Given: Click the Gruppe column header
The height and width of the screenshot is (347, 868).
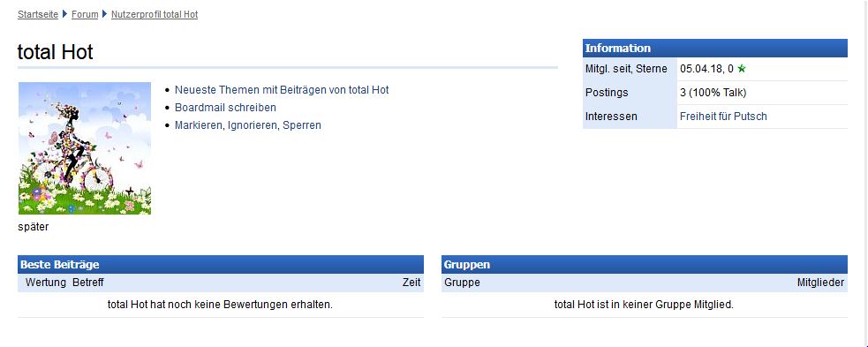Looking at the screenshot, I should pos(462,283).
